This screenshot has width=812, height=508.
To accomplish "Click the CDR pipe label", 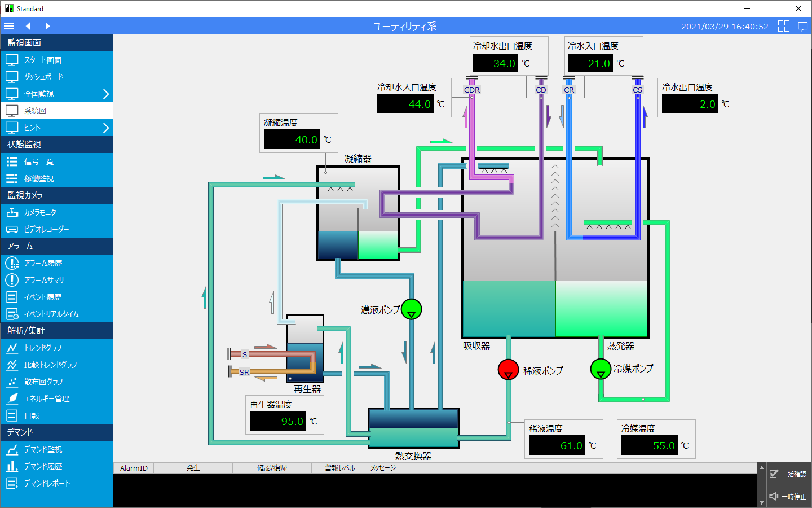I will 472,90.
